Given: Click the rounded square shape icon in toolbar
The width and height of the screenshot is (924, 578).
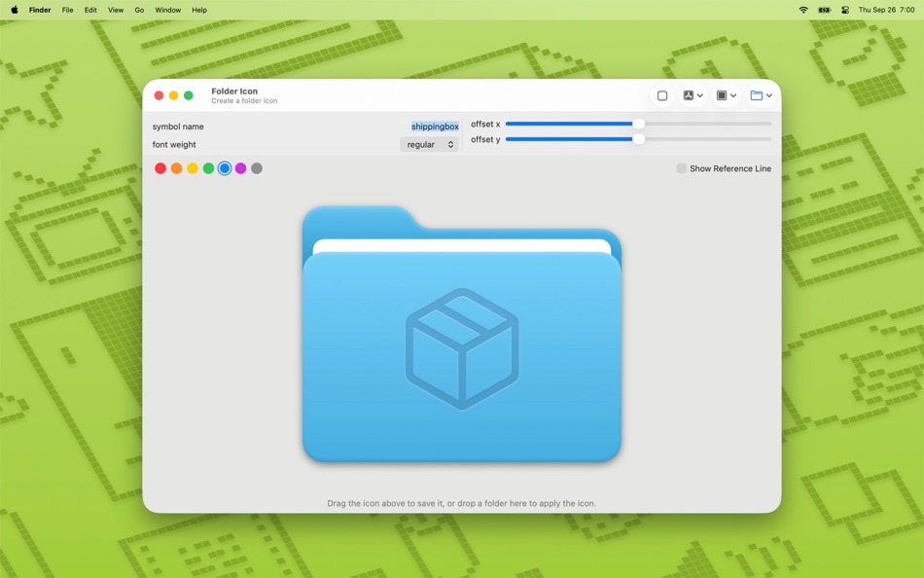Looking at the screenshot, I should click(x=662, y=95).
